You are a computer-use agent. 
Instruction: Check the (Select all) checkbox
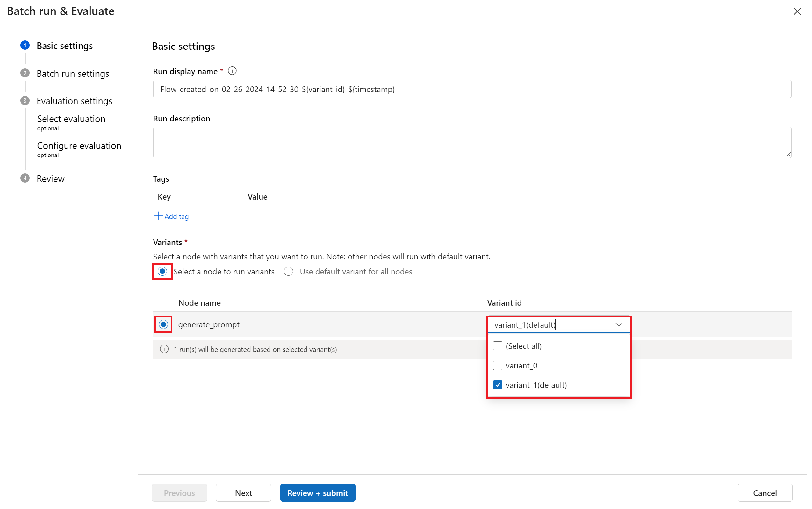point(498,346)
